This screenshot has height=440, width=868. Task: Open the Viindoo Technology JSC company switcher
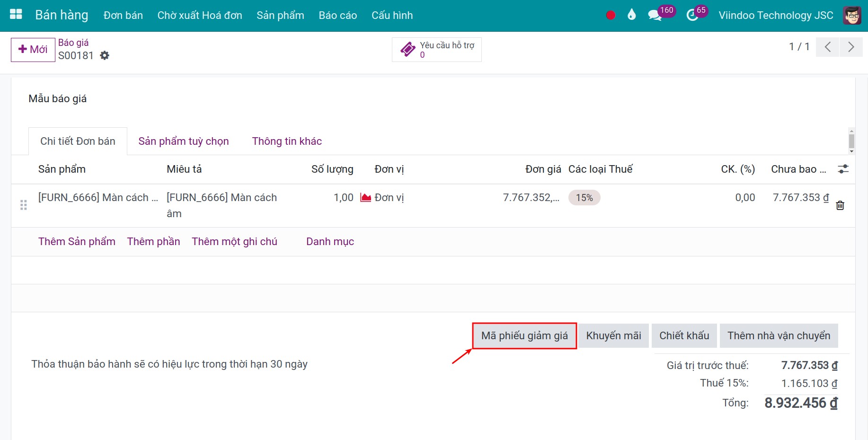[x=776, y=15]
